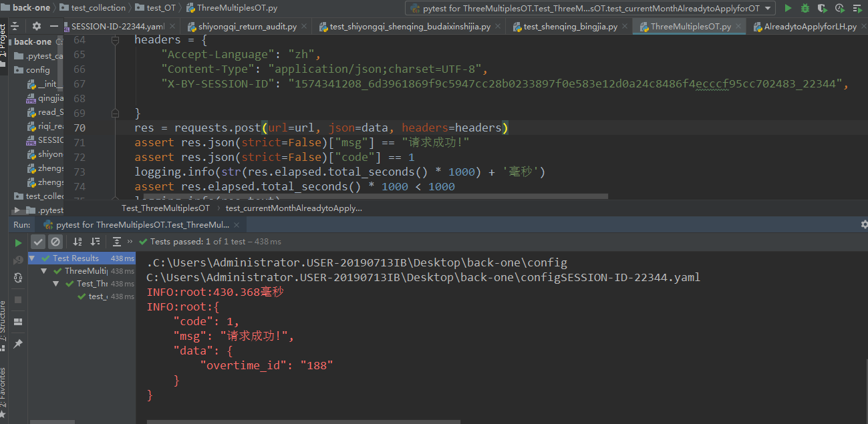
Task: Collapse the ThreeMulti test node arrow
Action: click(x=44, y=271)
